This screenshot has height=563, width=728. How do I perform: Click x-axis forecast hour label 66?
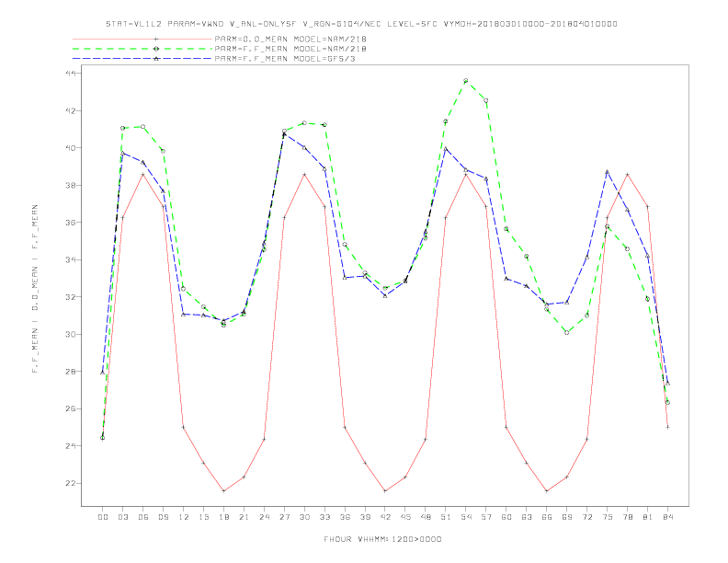[547, 517]
